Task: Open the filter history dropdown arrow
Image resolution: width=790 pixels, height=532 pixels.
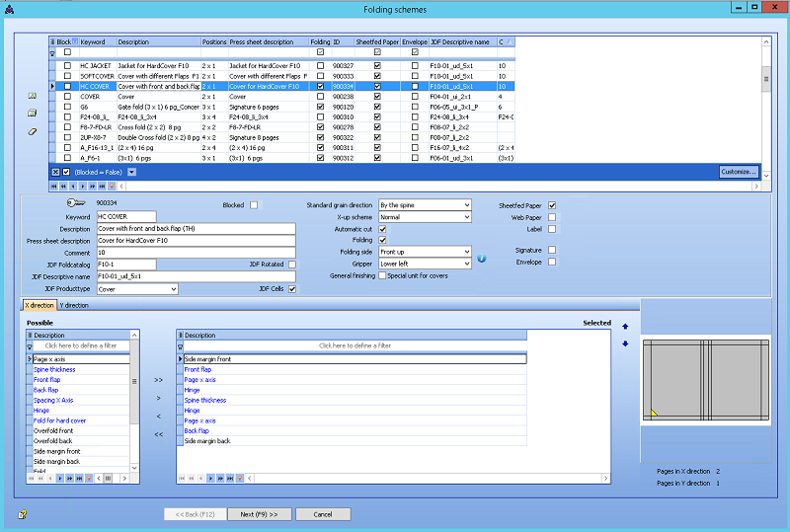Action: (132, 172)
